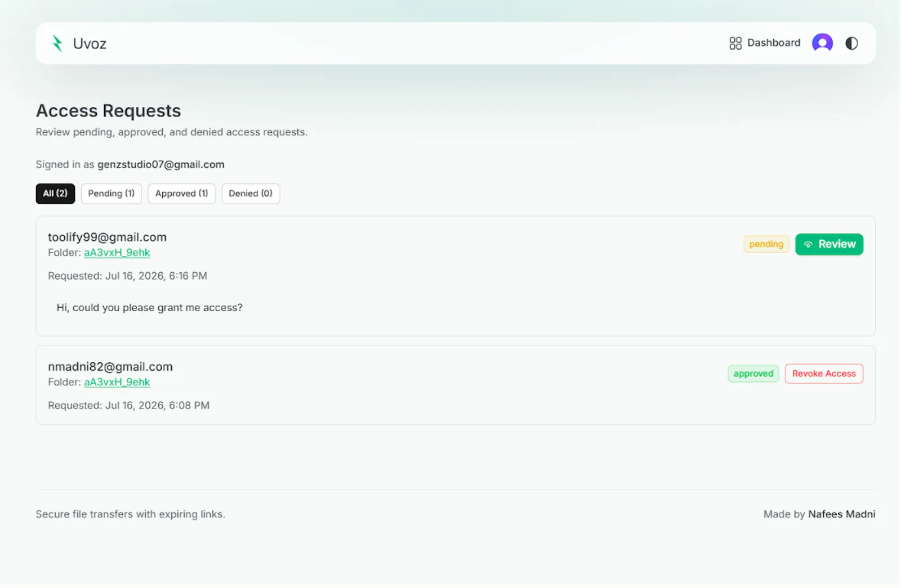
Task: Click the Uvoz brand name
Action: coord(90,43)
